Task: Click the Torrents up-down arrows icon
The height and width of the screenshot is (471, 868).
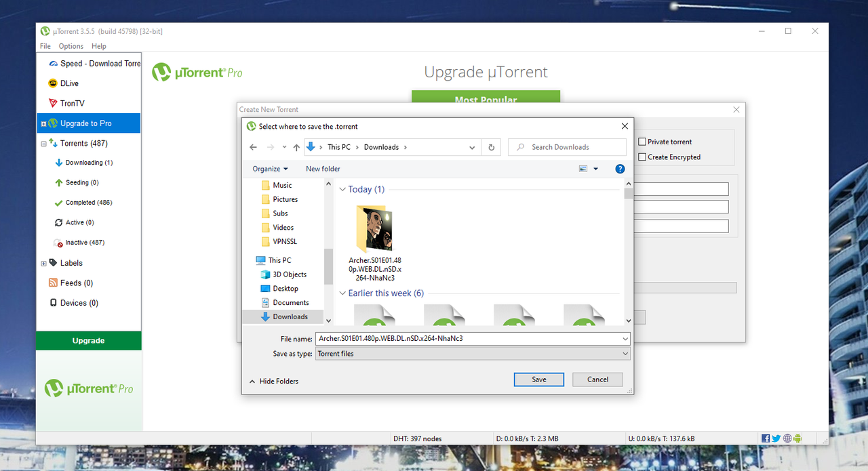Action: [53, 143]
